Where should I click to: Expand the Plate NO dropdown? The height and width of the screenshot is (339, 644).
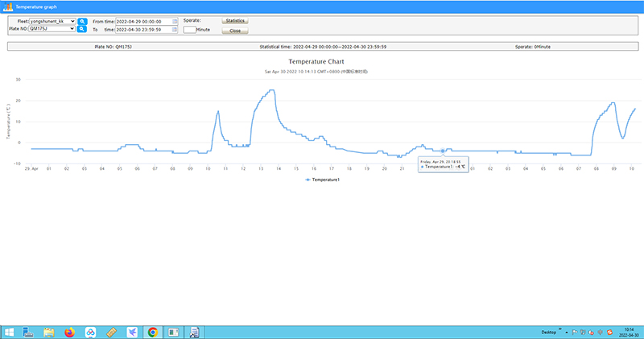52,29
